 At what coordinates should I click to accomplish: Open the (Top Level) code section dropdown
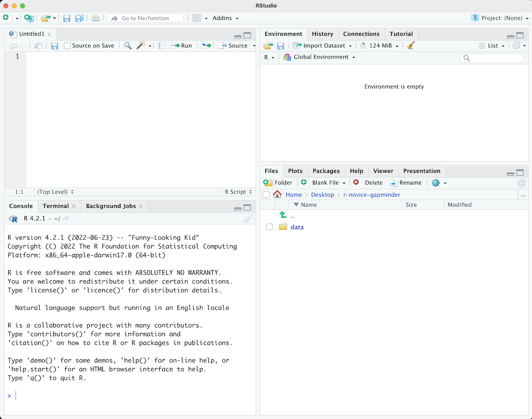coord(55,192)
